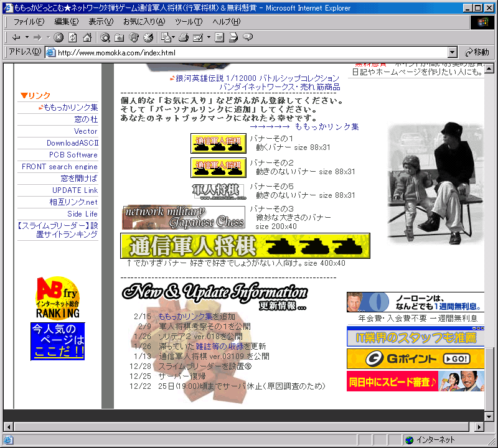Open the address bar dropdown list
This screenshot has height=448, width=498.
[453, 52]
